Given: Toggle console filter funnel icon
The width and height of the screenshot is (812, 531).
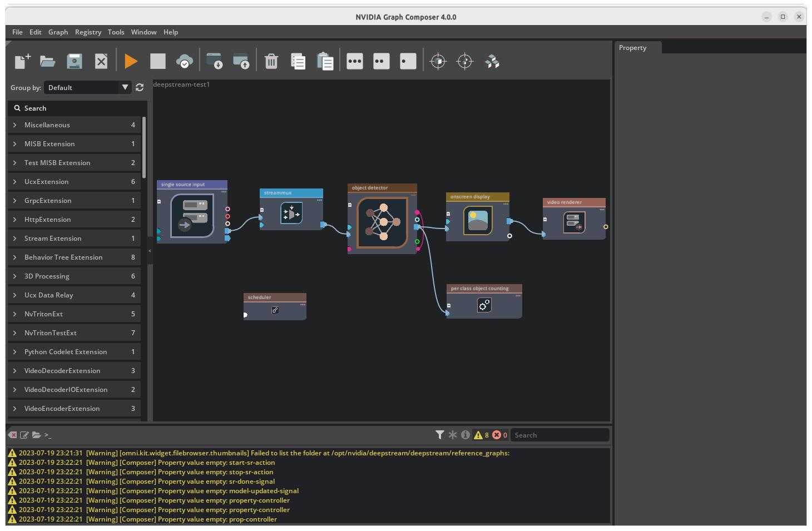Looking at the screenshot, I should (440, 435).
